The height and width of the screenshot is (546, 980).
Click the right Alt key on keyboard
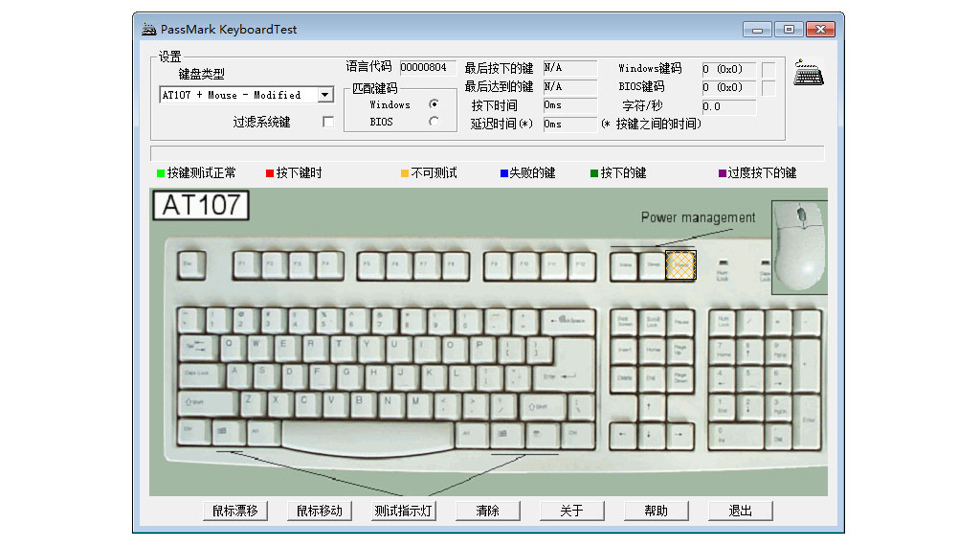[471, 433]
